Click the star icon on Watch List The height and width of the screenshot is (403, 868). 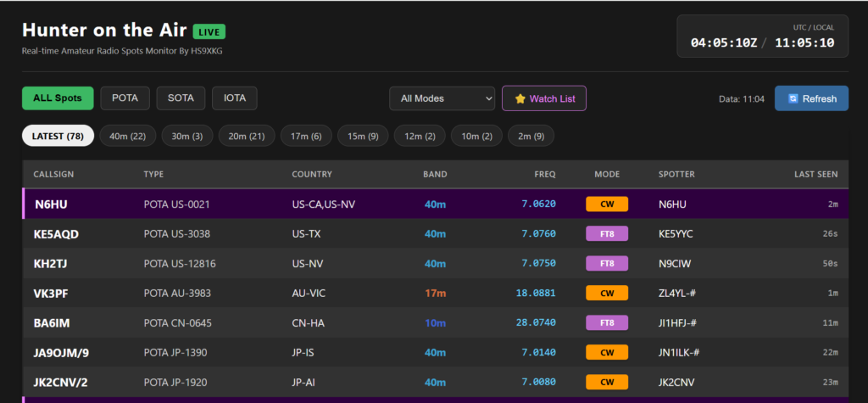(x=520, y=98)
